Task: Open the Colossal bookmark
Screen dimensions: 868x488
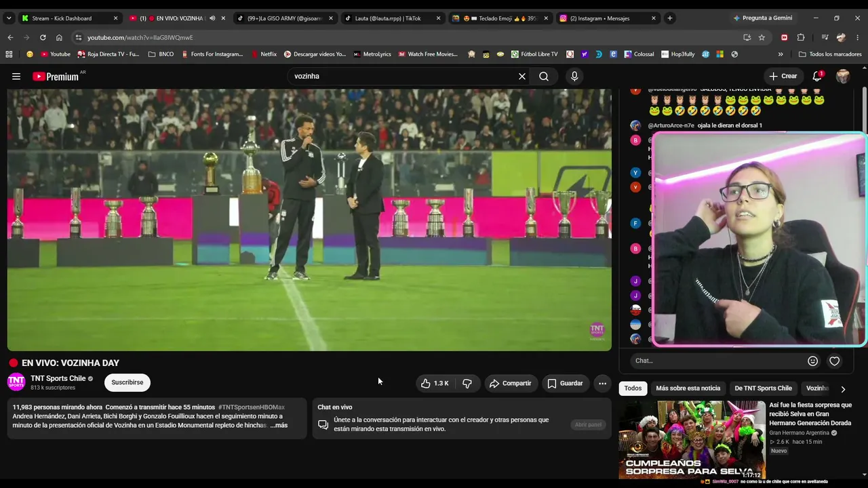Action: pyautogui.click(x=639, y=54)
